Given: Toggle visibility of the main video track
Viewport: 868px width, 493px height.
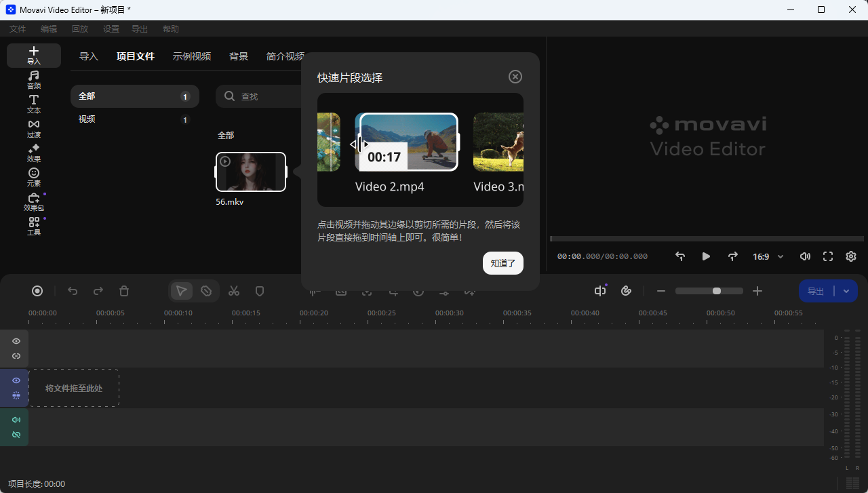Looking at the screenshot, I should 16,380.
